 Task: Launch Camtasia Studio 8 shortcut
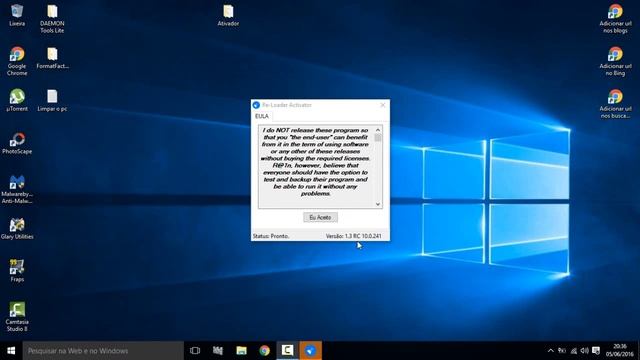pos(17,317)
